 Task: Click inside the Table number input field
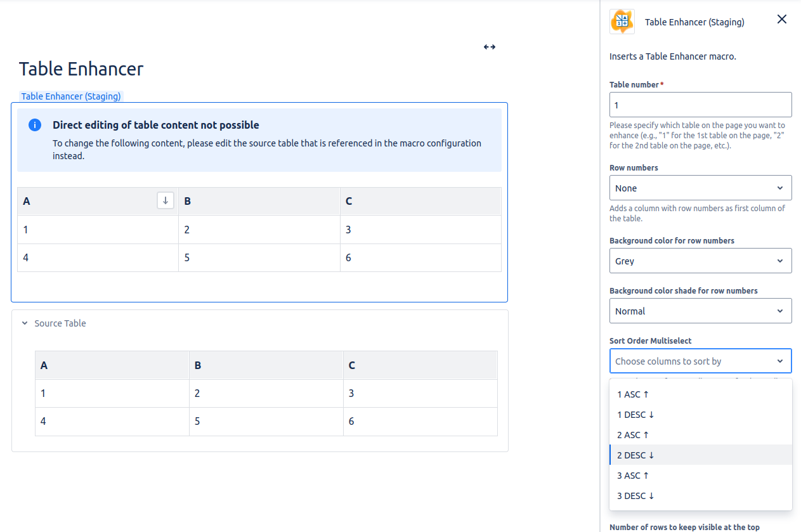coord(700,104)
